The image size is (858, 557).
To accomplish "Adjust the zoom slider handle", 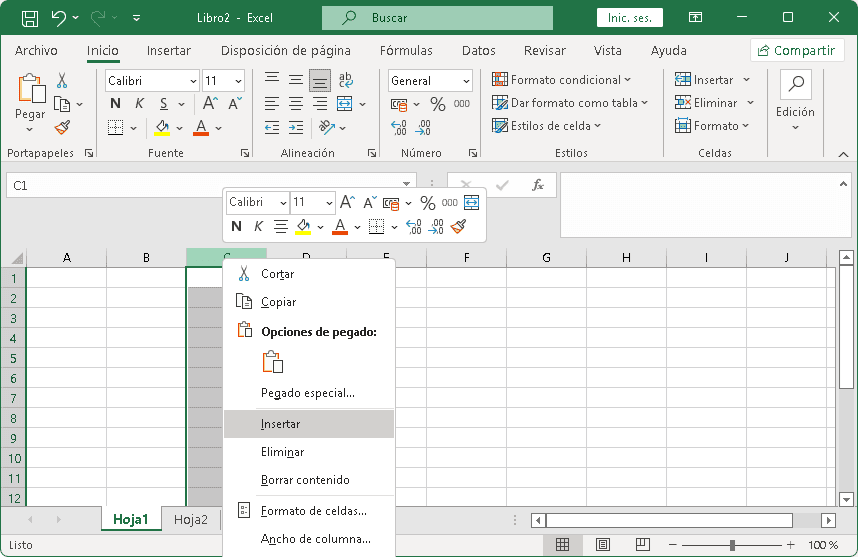I will coord(732,545).
